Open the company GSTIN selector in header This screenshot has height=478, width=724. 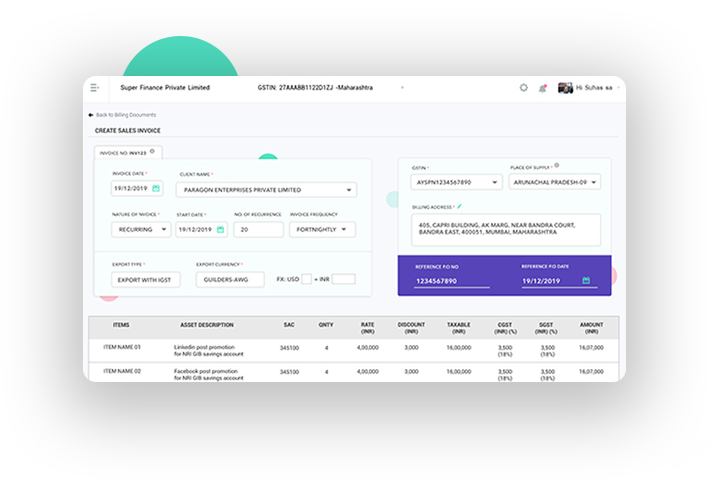pyautogui.click(x=403, y=88)
